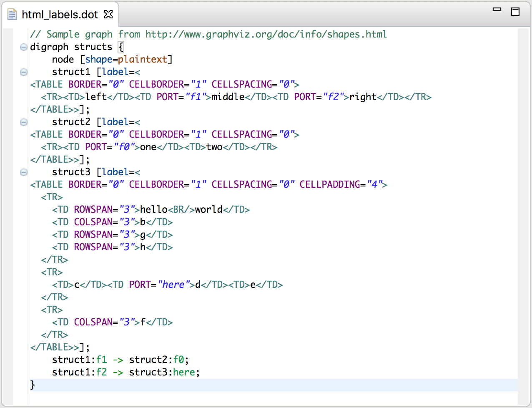
Task: Click the text 'middle' in struct1 table
Action: pos(228,97)
